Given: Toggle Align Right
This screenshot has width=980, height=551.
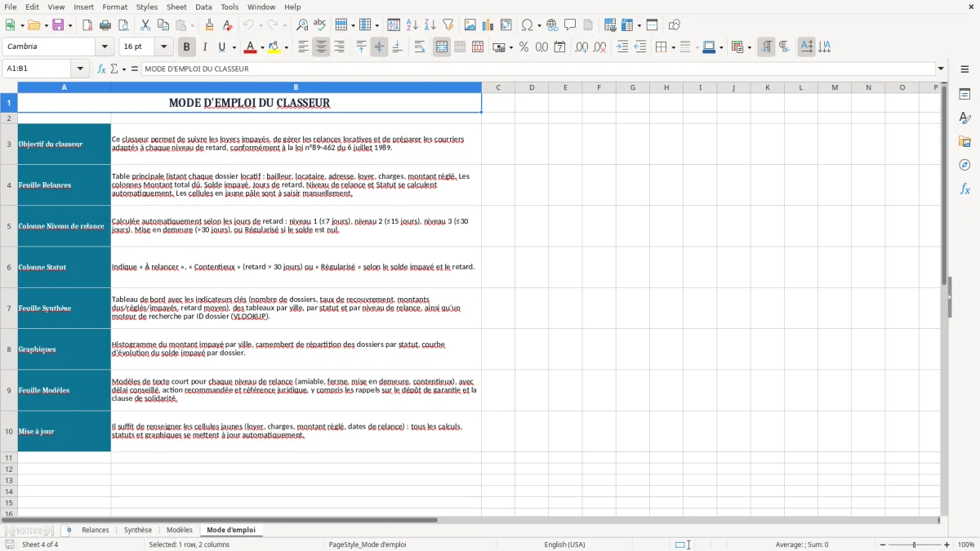Looking at the screenshot, I should click(339, 47).
